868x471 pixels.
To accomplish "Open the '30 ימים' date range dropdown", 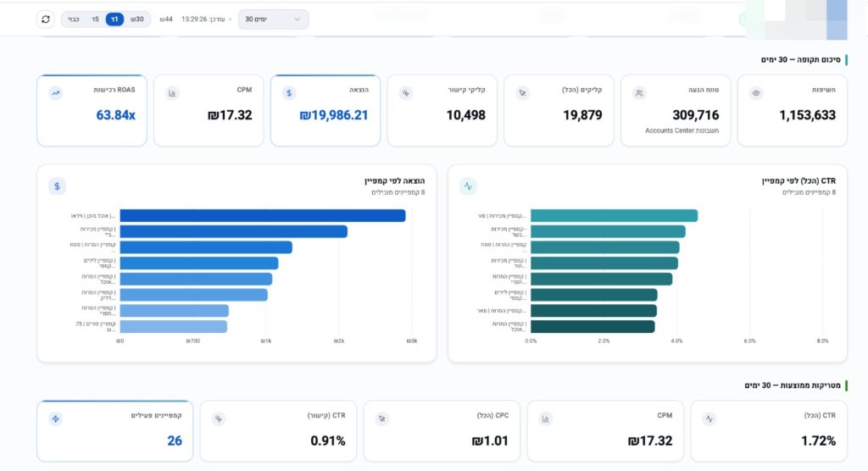I will [x=274, y=19].
